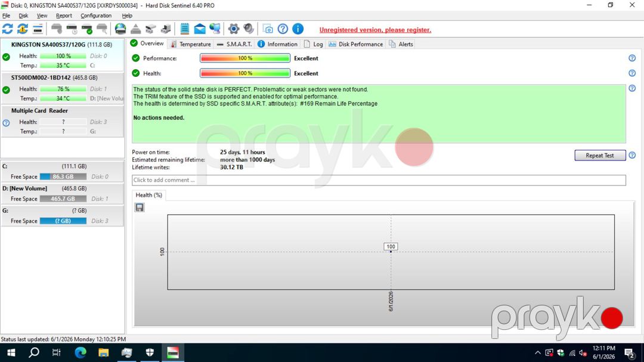The height and width of the screenshot is (362, 644).
Task: Click the 100 data point on health graph
Action: (x=391, y=252)
